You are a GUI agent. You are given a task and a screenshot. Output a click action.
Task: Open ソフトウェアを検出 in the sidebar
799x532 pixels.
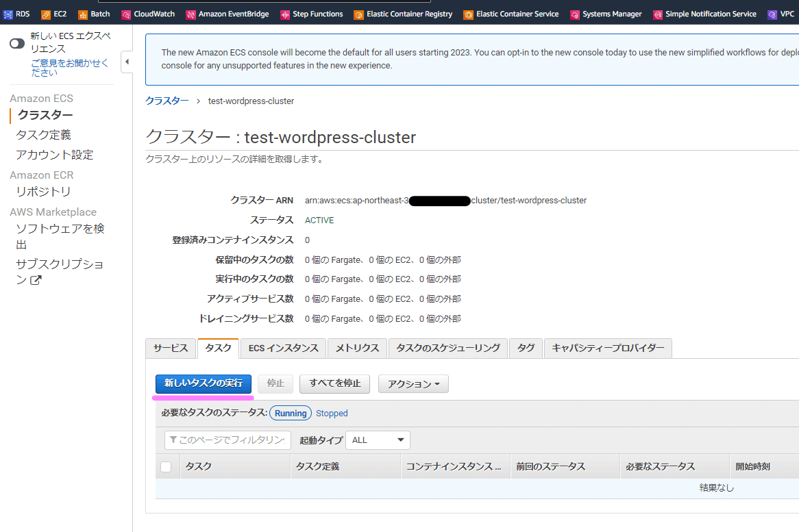60,237
